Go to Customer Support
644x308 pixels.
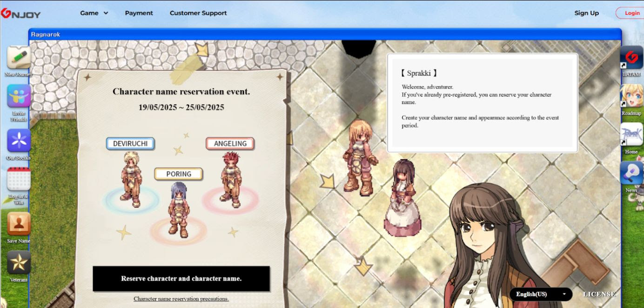point(198,13)
